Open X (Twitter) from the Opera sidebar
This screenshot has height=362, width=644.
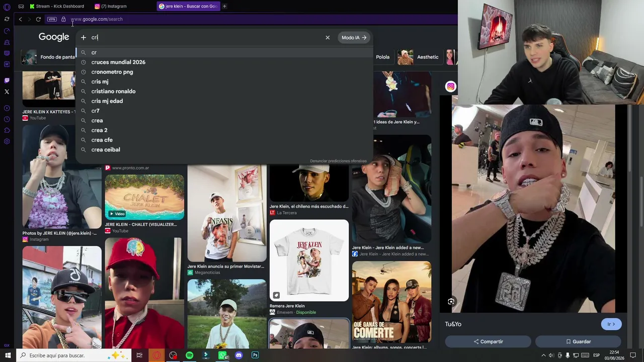click(7, 92)
